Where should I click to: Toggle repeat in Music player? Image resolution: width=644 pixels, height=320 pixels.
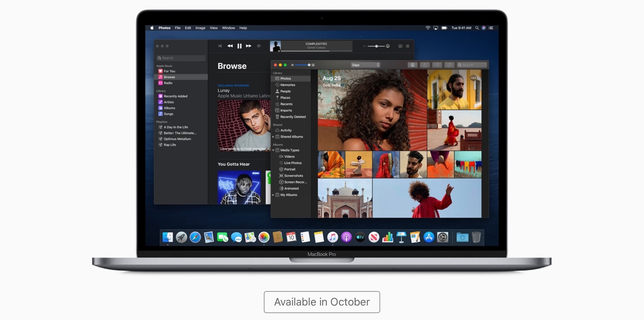[259, 46]
